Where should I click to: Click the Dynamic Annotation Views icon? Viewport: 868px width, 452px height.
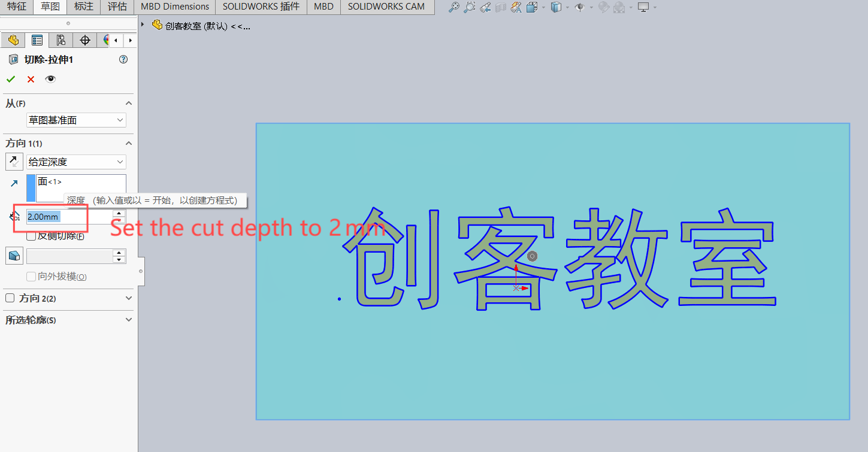[516, 7]
